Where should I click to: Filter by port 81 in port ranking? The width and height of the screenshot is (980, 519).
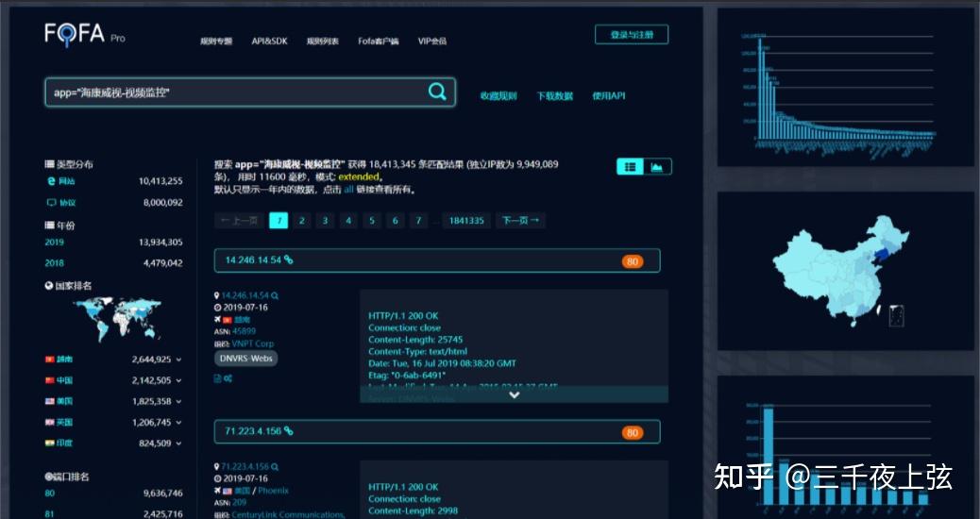(x=49, y=514)
